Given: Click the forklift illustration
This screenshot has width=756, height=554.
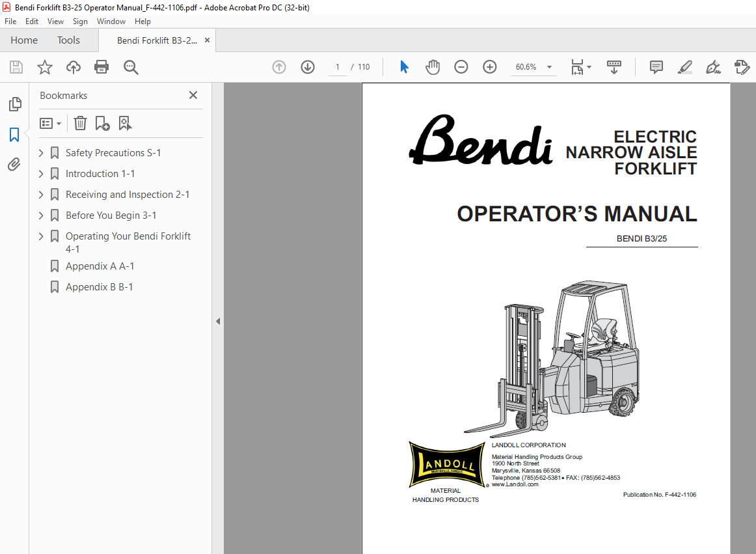Looking at the screenshot, I should click(552, 359).
